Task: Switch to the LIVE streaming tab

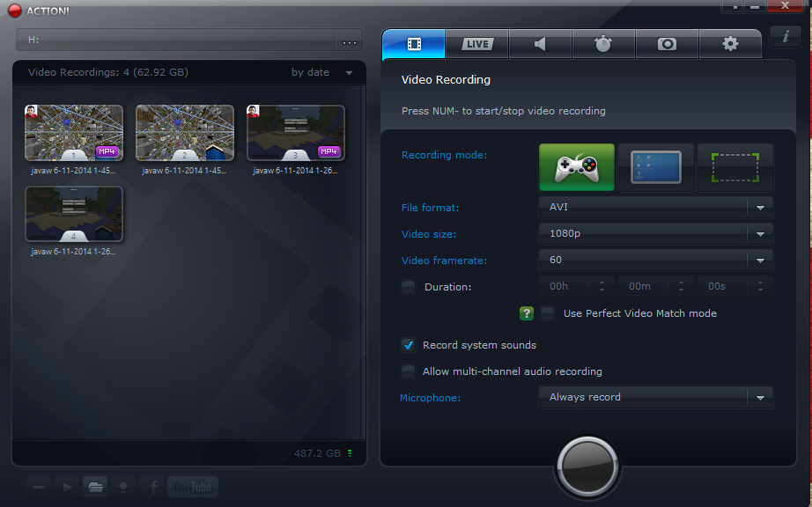Action: [x=477, y=44]
